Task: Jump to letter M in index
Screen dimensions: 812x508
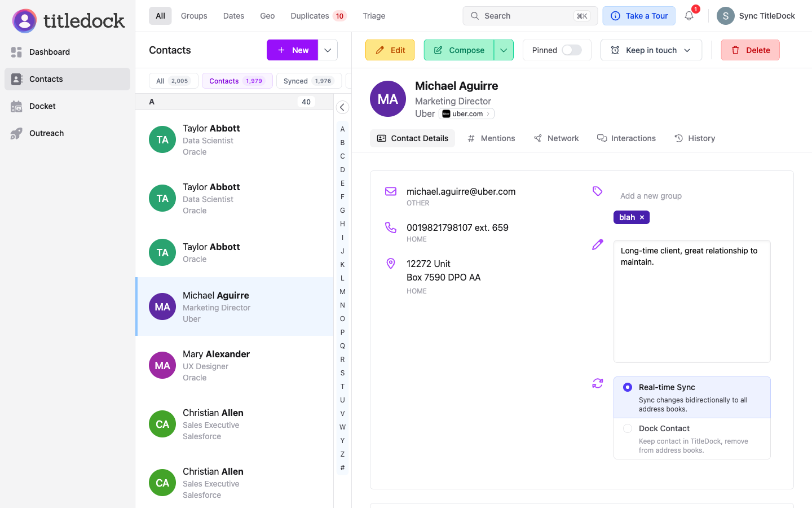Action: pyautogui.click(x=342, y=292)
